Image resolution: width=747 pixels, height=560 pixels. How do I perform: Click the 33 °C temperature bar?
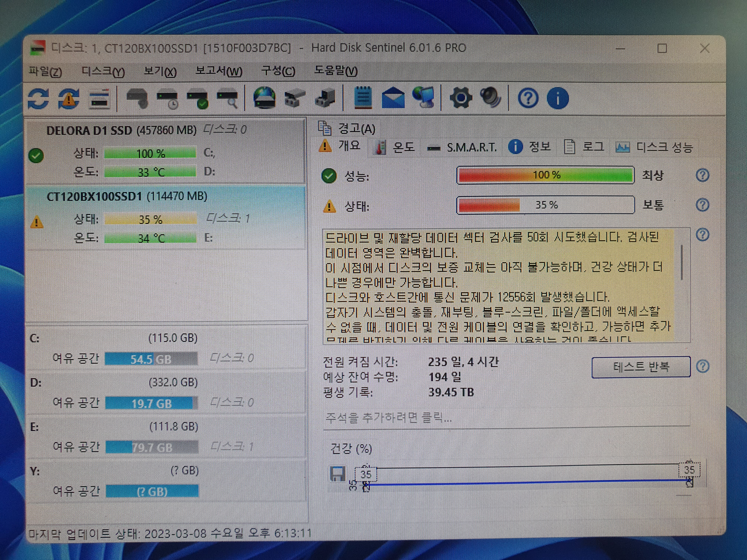150,172
